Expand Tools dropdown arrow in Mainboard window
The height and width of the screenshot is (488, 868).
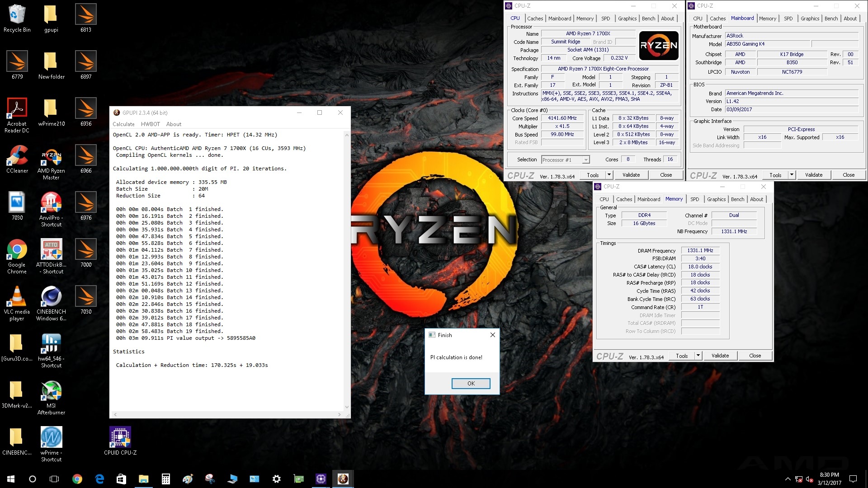point(792,175)
